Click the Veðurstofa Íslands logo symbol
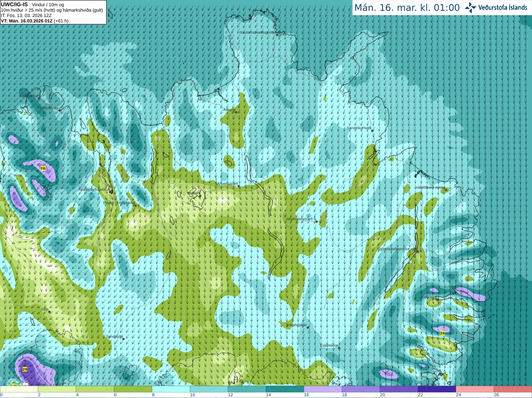Screen dimensions: 532x398 point(470,7)
